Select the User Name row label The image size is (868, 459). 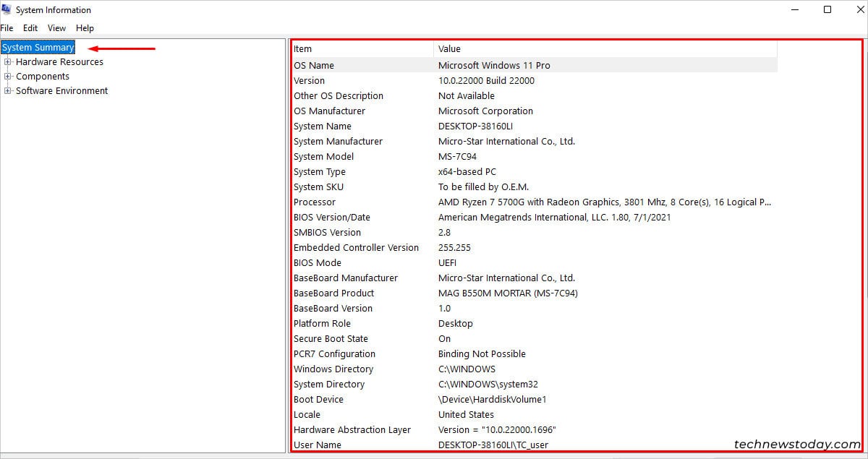(x=318, y=445)
